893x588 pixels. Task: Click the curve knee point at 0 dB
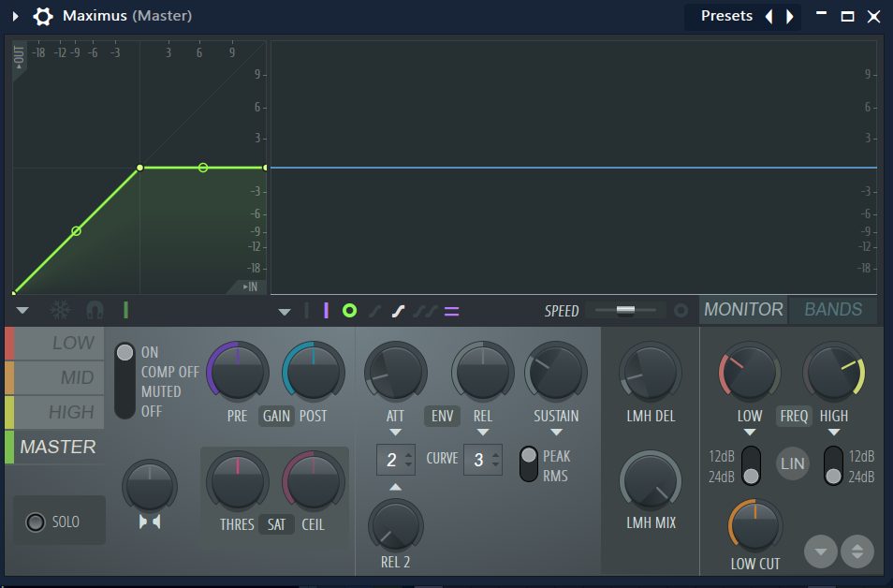[x=140, y=168]
